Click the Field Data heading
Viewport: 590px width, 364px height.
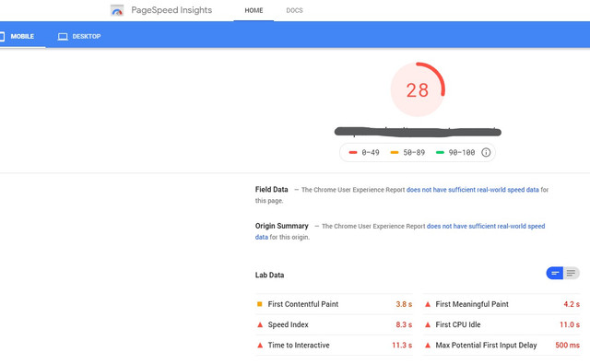271,190
